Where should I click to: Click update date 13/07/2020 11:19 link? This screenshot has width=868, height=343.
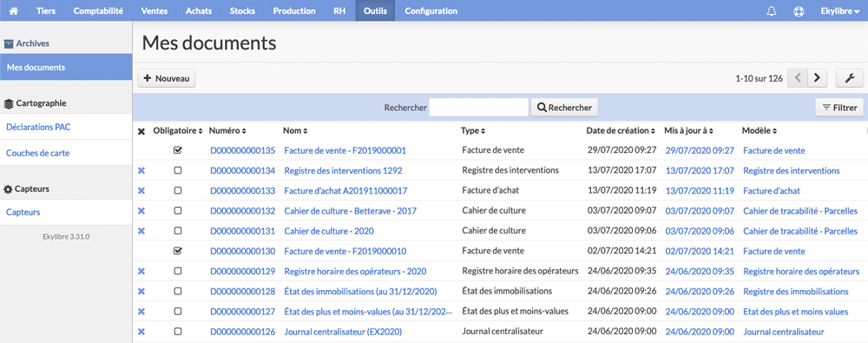click(x=700, y=191)
